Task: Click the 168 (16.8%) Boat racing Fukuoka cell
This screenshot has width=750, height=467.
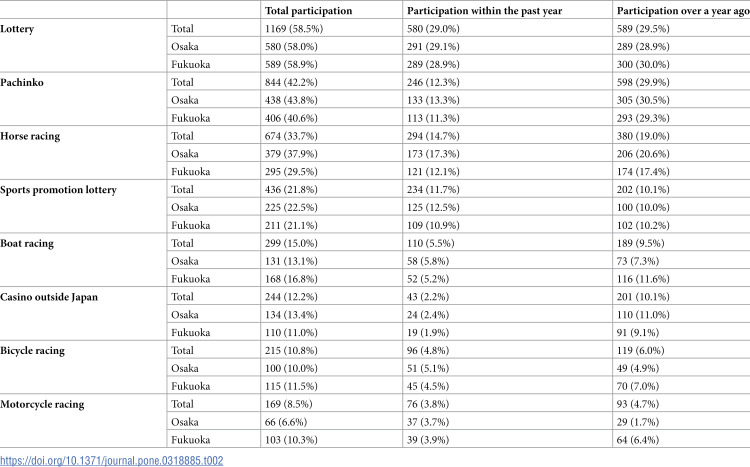Action: (x=291, y=279)
